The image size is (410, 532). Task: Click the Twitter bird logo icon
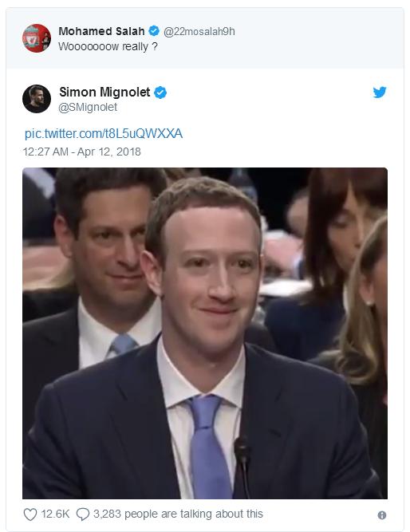pos(380,93)
